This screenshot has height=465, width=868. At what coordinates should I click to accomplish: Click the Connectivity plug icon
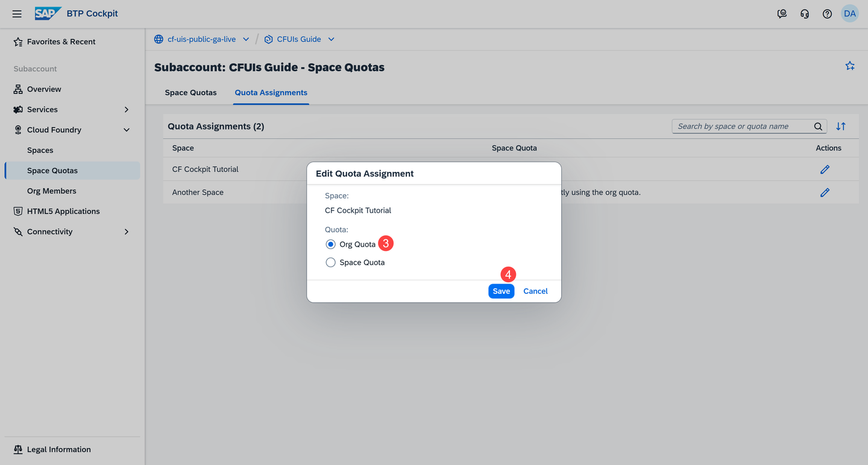18,232
